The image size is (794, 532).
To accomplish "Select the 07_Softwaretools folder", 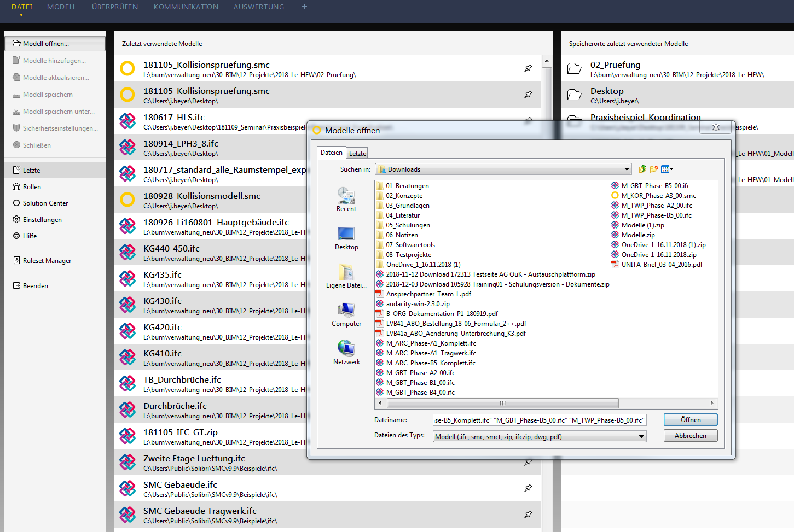I will (410, 245).
